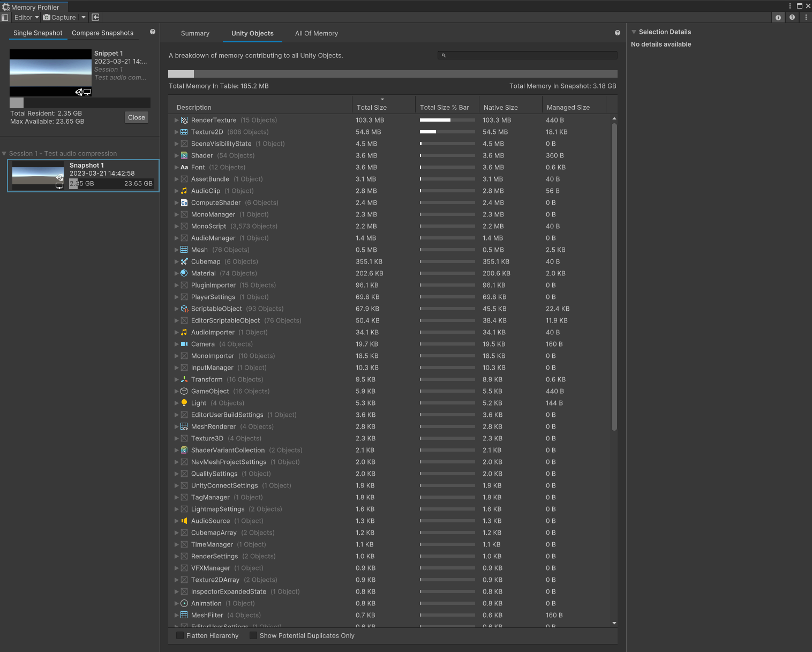Click the RenderTexture type icon
Image resolution: width=812 pixels, height=652 pixels.
coord(184,121)
